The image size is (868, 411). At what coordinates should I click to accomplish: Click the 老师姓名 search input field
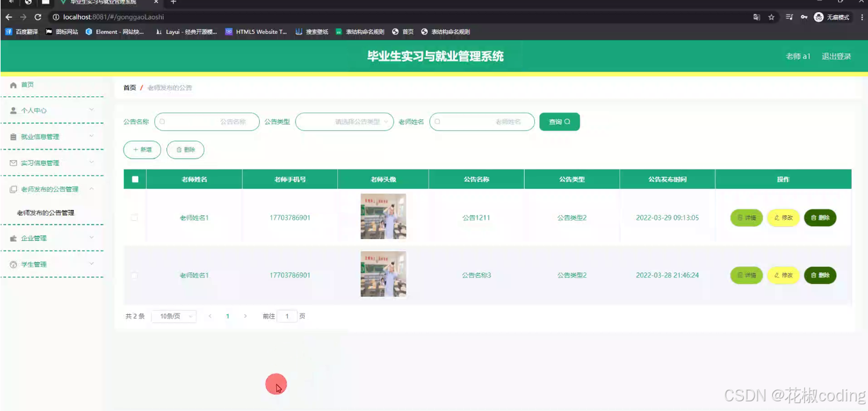click(482, 121)
